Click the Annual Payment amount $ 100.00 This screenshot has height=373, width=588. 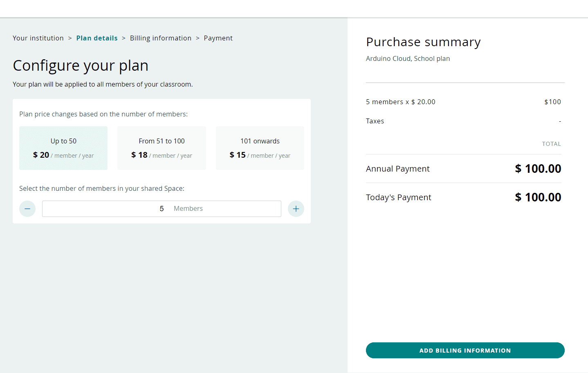(x=538, y=169)
